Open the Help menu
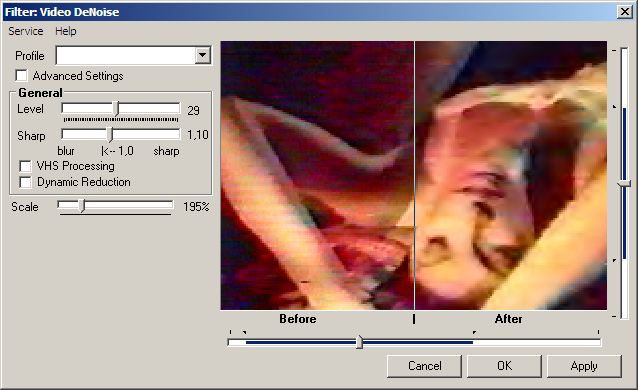Screen dimensions: 638x390 pos(66,31)
